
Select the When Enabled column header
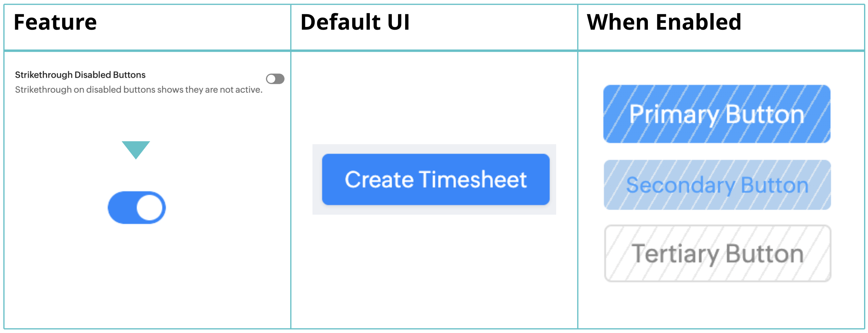(664, 22)
